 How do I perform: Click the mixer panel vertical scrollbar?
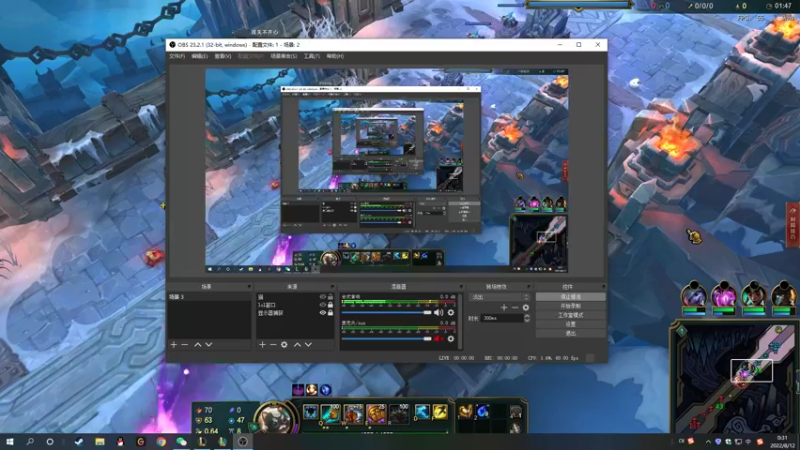point(460,320)
